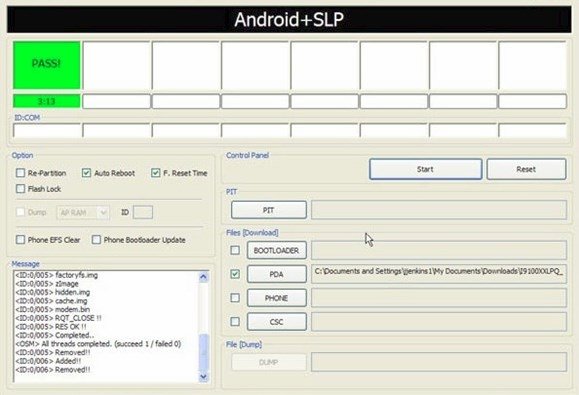Choose a BOOTLOADER file with its button
The height and width of the screenshot is (395, 579).
277,251
